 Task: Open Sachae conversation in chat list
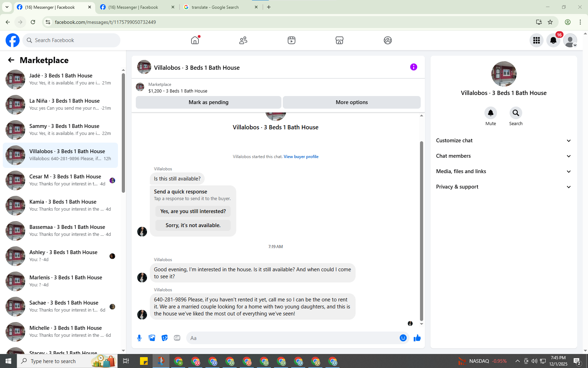pyautogui.click(x=61, y=307)
